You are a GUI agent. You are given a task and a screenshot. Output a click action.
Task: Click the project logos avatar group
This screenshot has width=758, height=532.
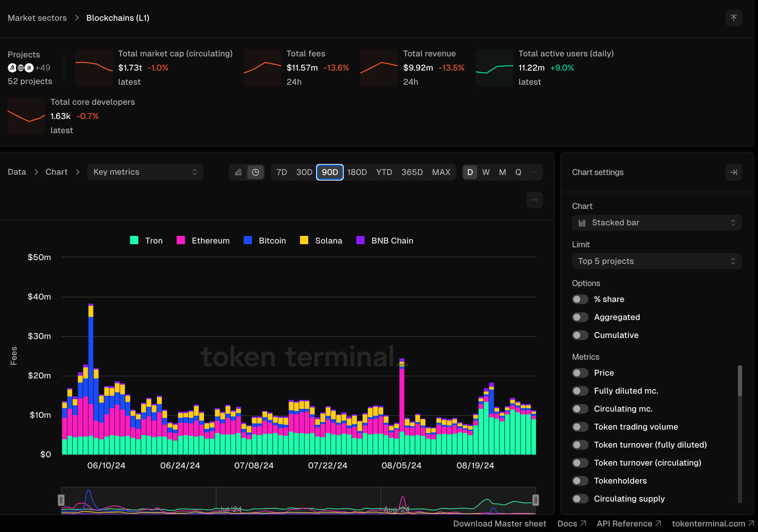coord(21,68)
